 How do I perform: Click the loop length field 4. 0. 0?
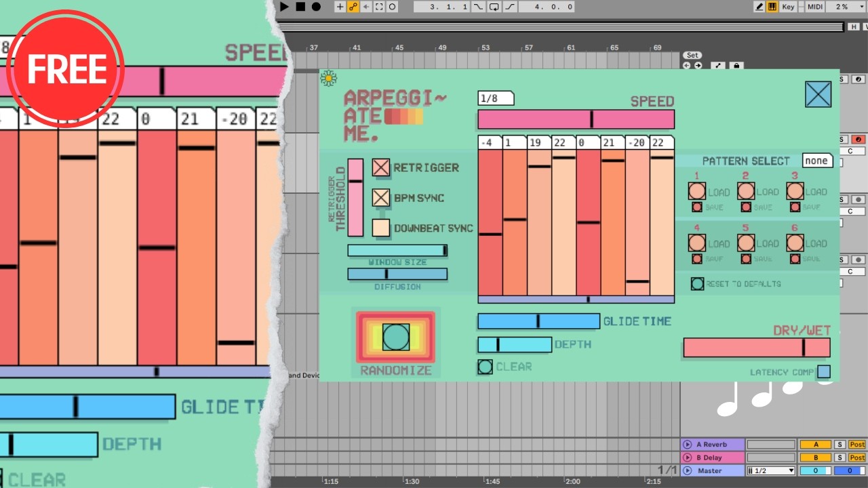point(547,7)
